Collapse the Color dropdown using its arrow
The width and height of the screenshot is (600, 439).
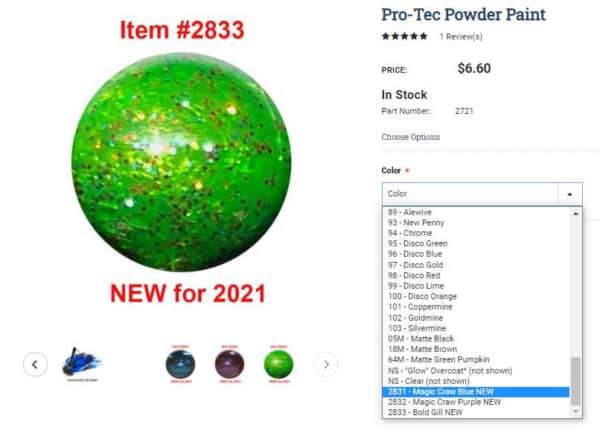pyautogui.click(x=570, y=194)
